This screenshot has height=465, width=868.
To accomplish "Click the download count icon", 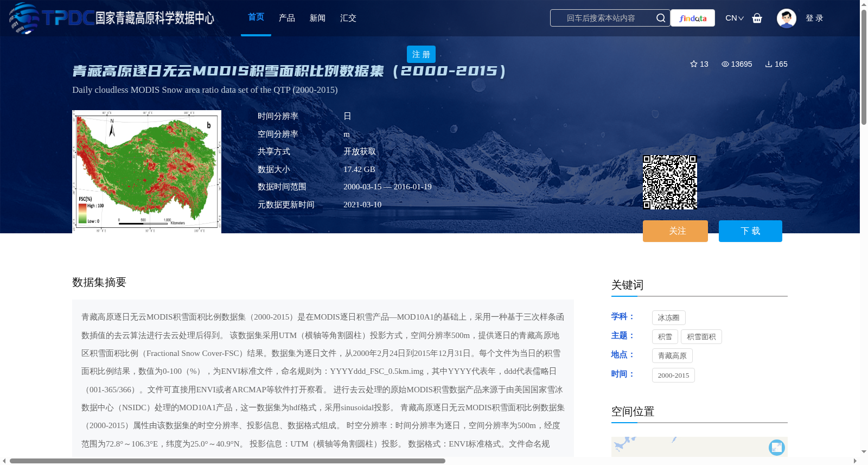I will (769, 64).
